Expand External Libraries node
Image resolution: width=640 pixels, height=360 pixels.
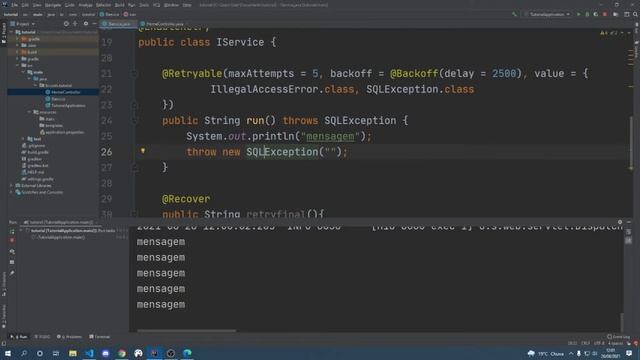pos(12,185)
